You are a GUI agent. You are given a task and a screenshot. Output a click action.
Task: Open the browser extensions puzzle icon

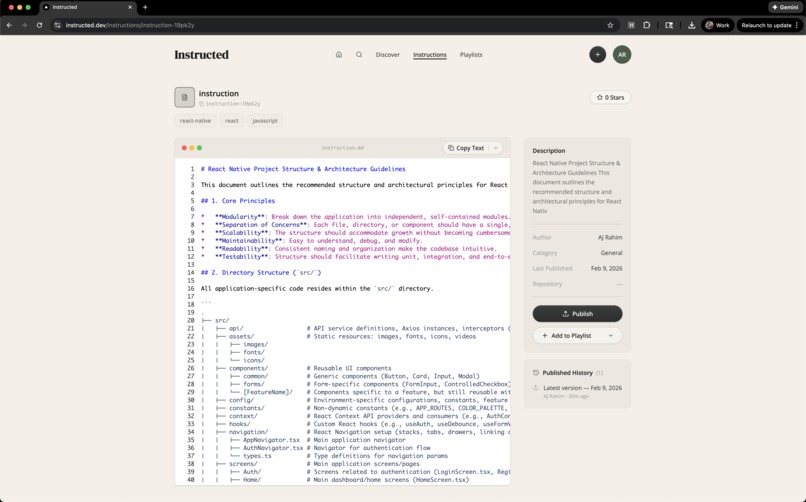tap(647, 25)
